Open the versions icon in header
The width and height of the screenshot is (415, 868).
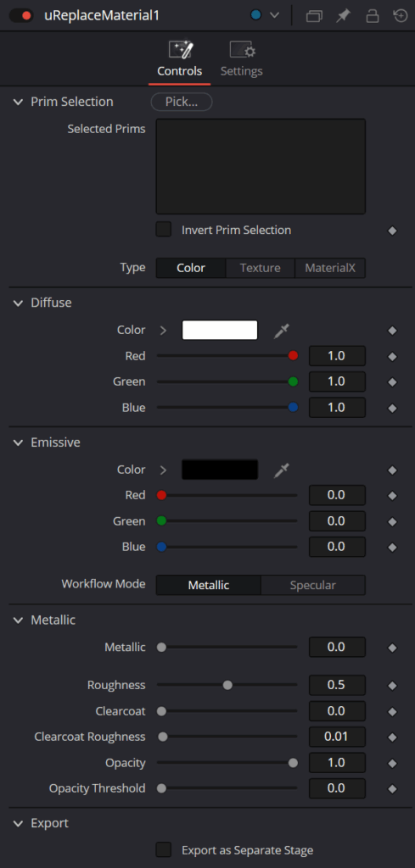pyautogui.click(x=314, y=16)
